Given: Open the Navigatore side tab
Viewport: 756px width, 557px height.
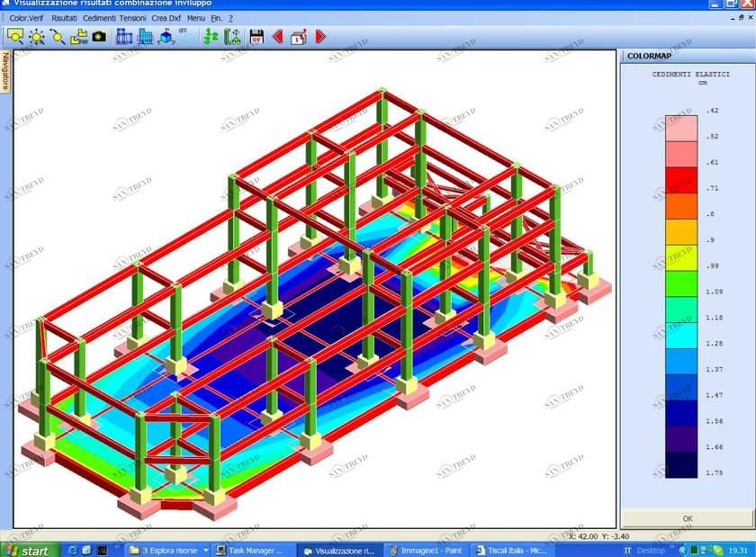Looking at the screenshot, I should coord(4,71).
